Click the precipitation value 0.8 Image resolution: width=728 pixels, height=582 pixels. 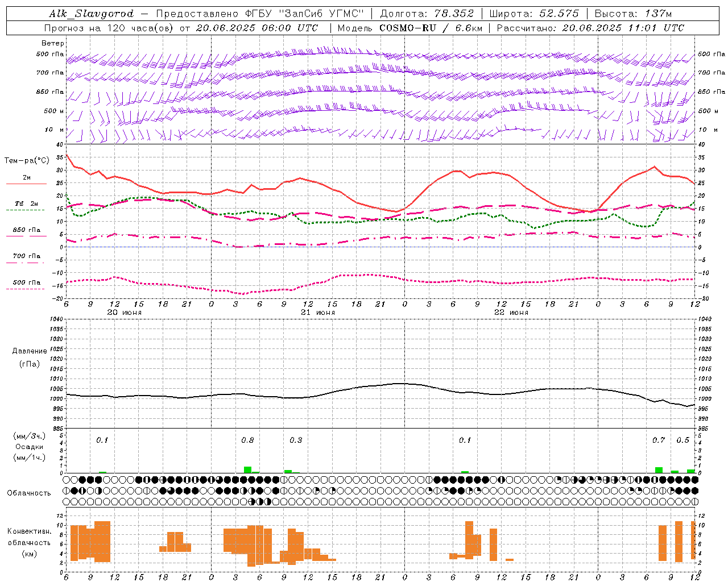pyautogui.click(x=247, y=440)
